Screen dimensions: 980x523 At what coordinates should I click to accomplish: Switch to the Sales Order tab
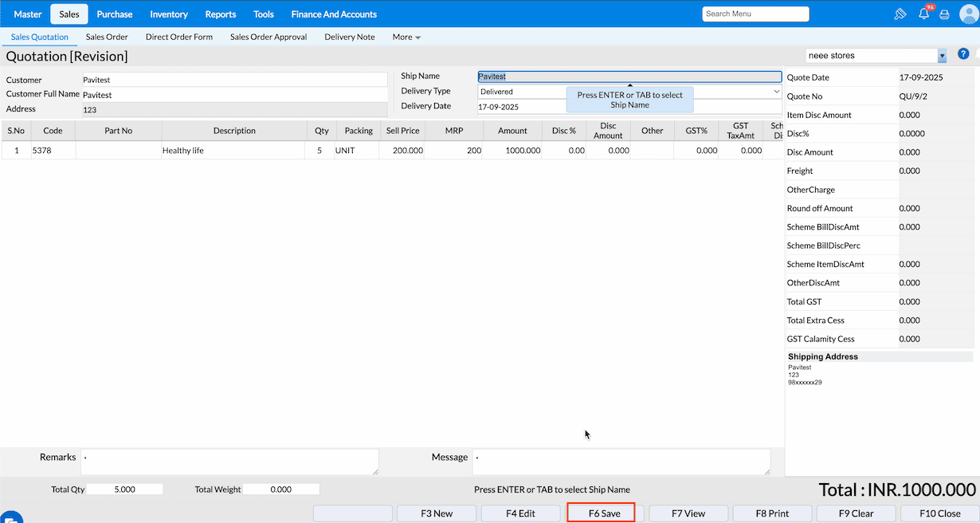coord(107,37)
